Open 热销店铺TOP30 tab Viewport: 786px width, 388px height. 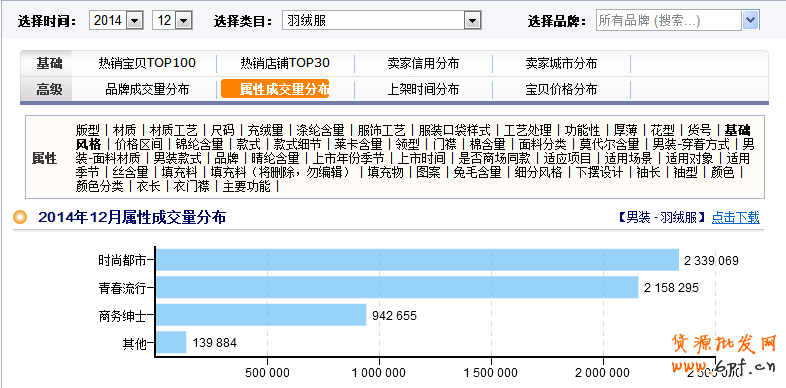pyautogui.click(x=285, y=63)
